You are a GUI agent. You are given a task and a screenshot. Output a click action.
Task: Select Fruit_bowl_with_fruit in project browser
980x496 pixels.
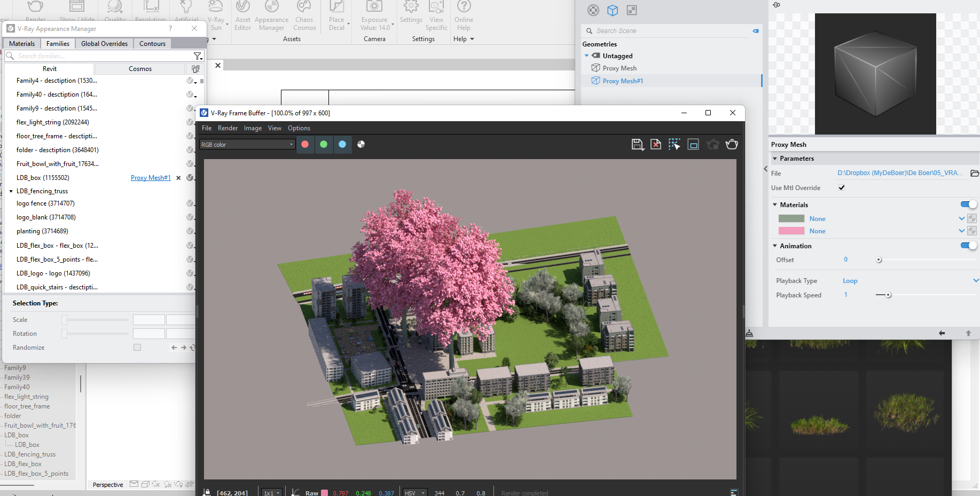click(40, 426)
